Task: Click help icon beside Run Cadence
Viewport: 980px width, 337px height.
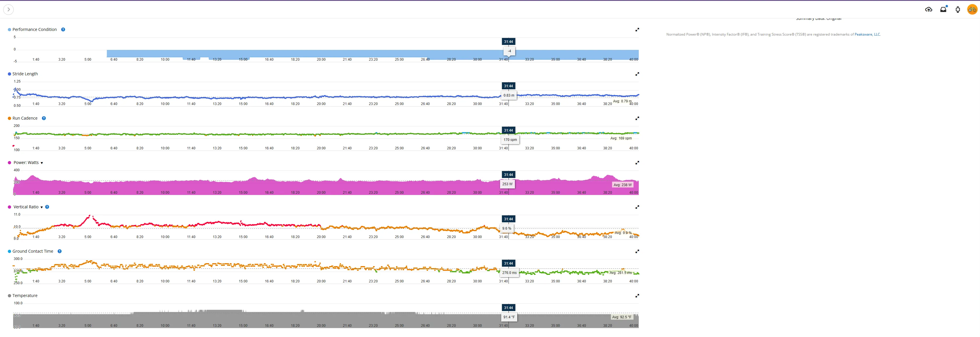Action: coord(44,118)
